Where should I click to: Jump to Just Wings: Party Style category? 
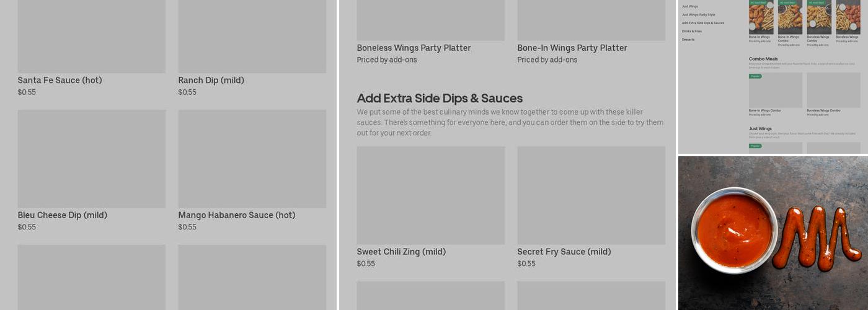click(698, 15)
